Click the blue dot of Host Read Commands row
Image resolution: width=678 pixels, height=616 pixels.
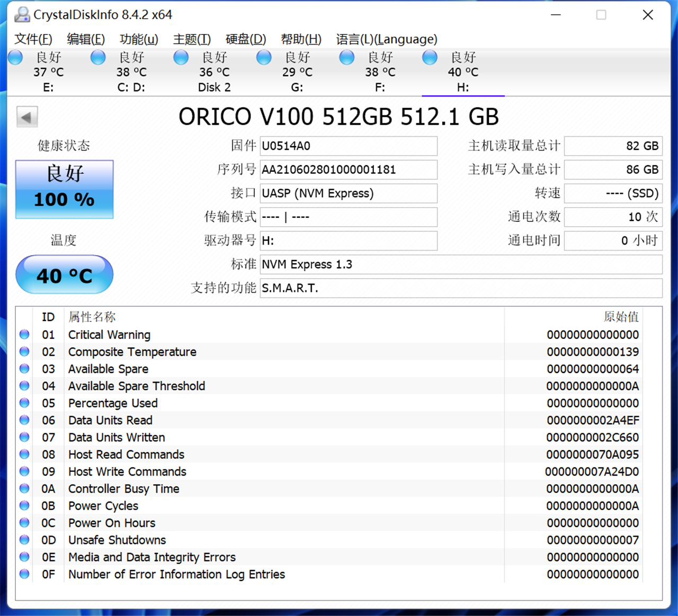pyautogui.click(x=24, y=454)
